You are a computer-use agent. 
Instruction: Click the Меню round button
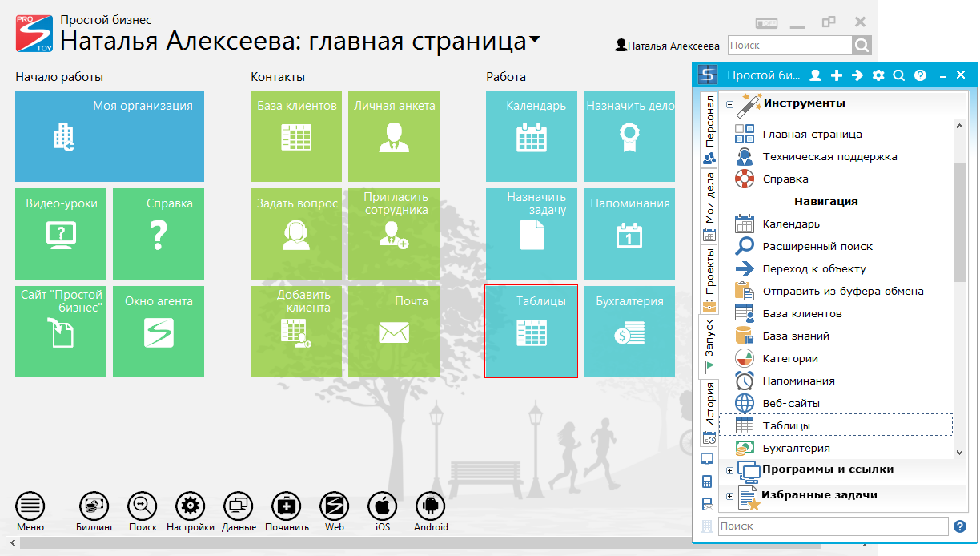click(30, 506)
